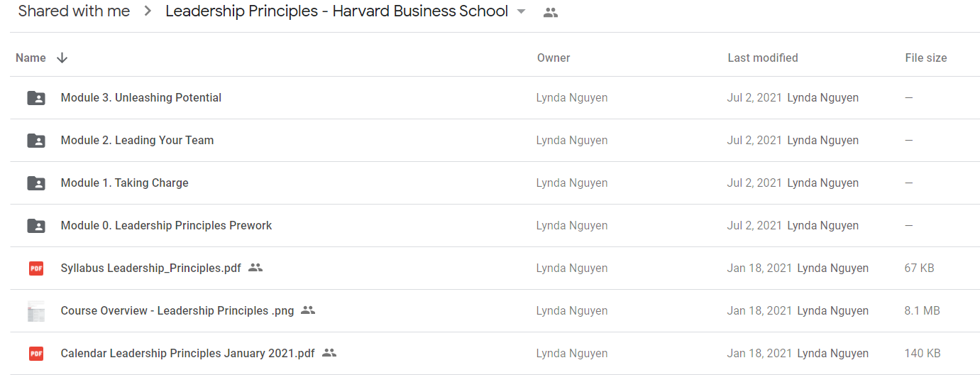Screen dimensions: 980x375
Task: Click the Module 2 shared folder icon
Action: pyautogui.click(x=36, y=141)
